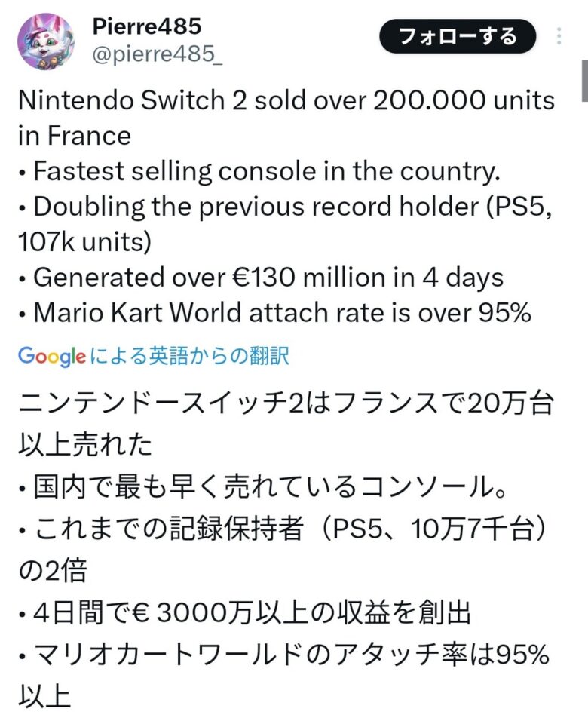The image size is (588, 724).
Task: Click the scrollbar on the right edge
Action: pyautogui.click(x=583, y=81)
